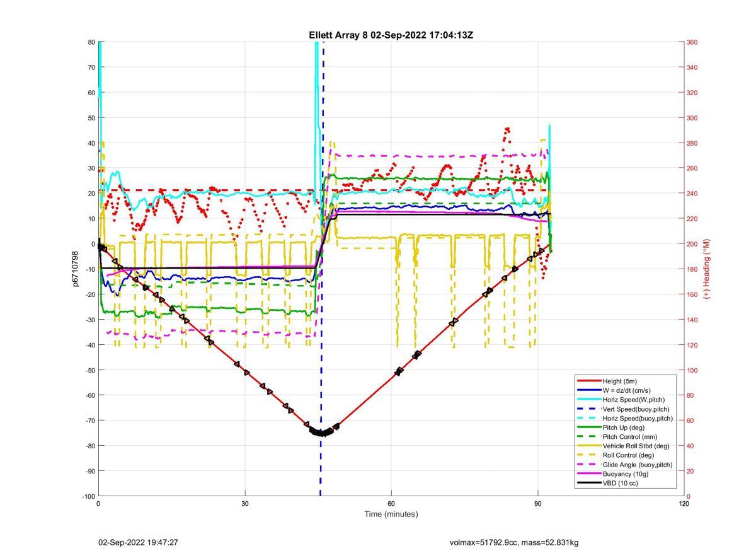Select the red '220' heading tick label
The width and height of the screenshot is (756, 558).
692,219
